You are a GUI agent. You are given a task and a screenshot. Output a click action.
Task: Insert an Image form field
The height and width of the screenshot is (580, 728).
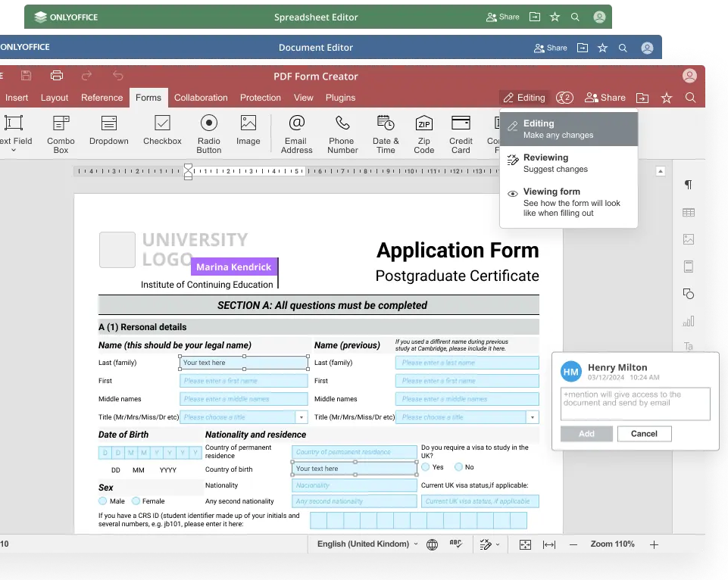coord(248,130)
